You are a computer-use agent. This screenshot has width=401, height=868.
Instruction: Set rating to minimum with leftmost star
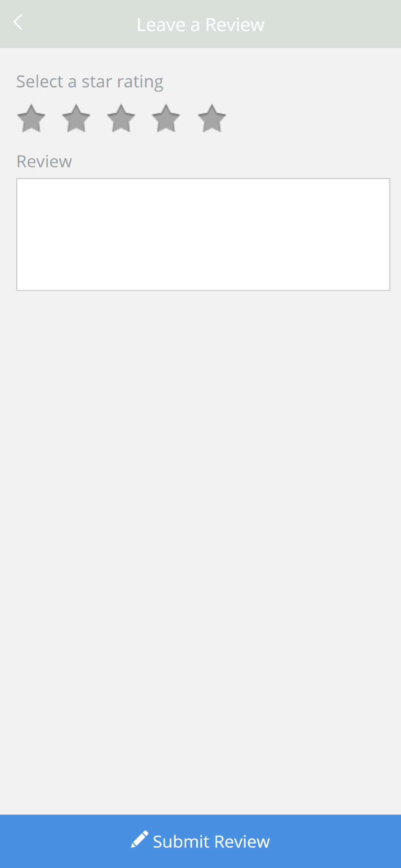pos(31,118)
